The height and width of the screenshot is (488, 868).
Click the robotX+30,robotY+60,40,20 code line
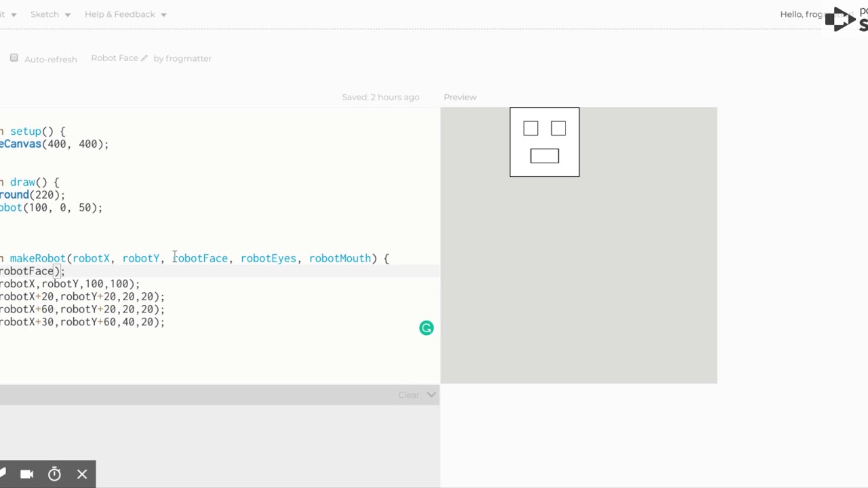(x=82, y=322)
